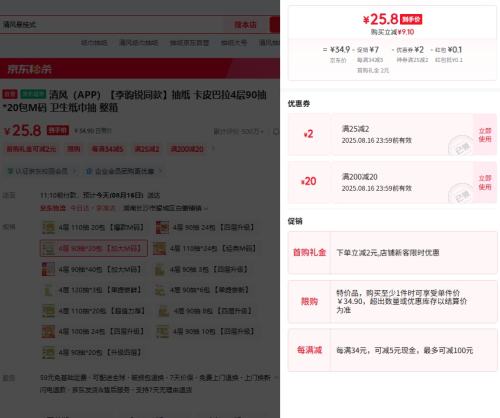Open the 每满减 promotion row

point(392,350)
